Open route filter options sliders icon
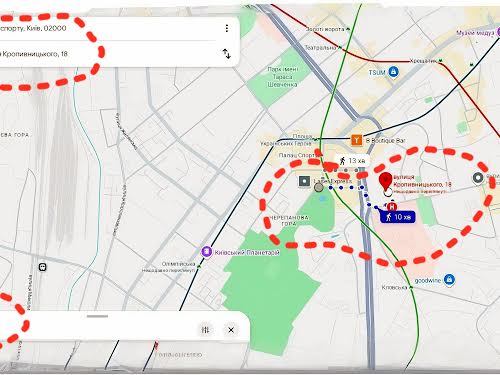This screenshot has width=500, height=375. [206, 330]
